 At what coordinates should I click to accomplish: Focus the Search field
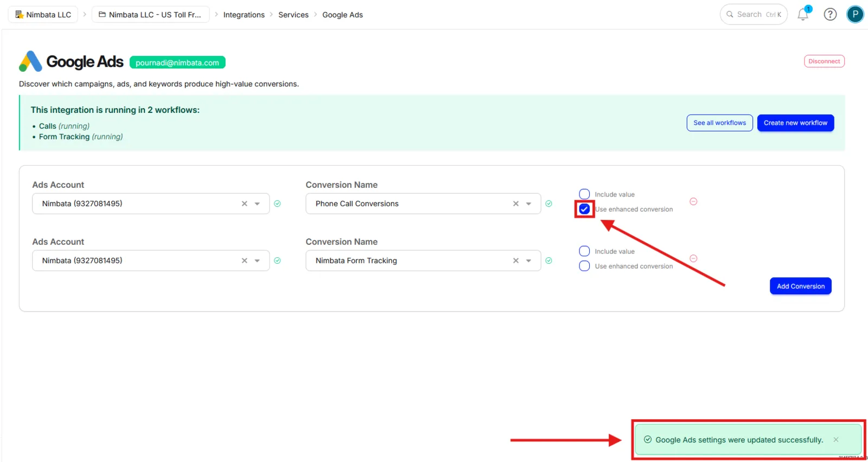754,15
